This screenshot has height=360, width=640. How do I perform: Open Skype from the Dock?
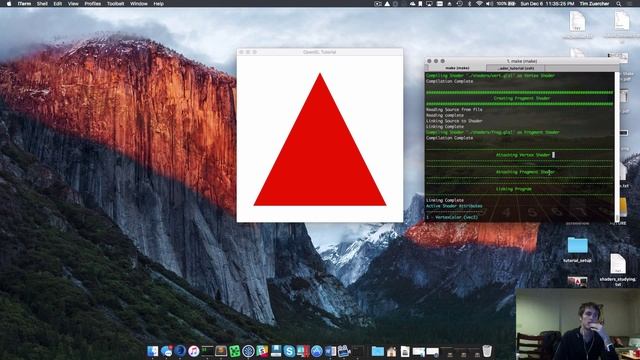click(289, 351)
